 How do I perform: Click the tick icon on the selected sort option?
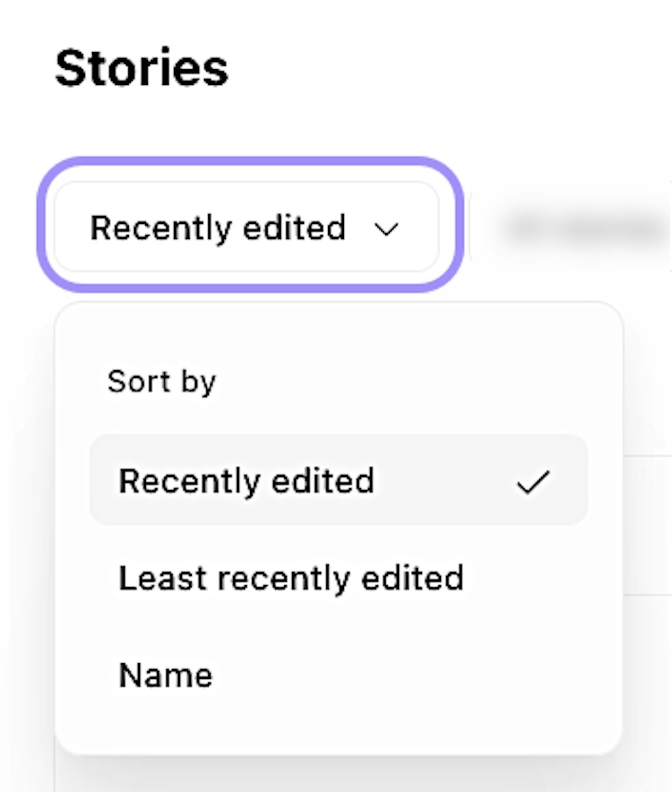point(533,482)
